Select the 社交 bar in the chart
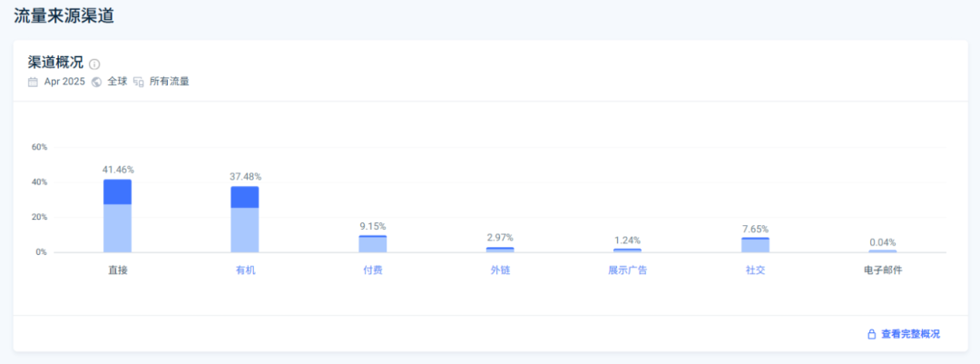The image size is (980, 364). [755, 245]
